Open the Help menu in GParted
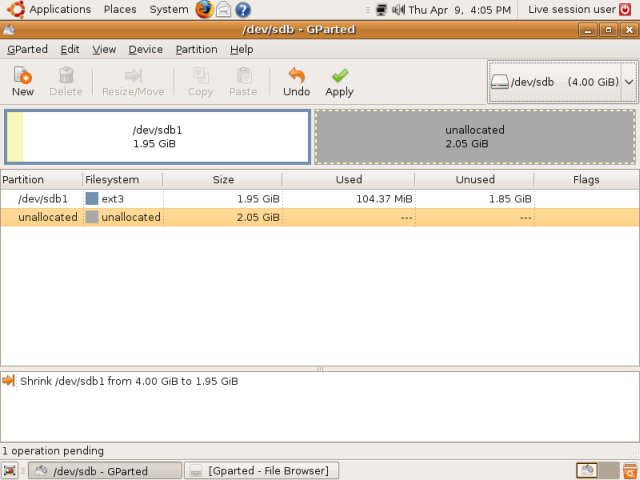This screenshot has width=640, height=480. click(x=242, y=49)
